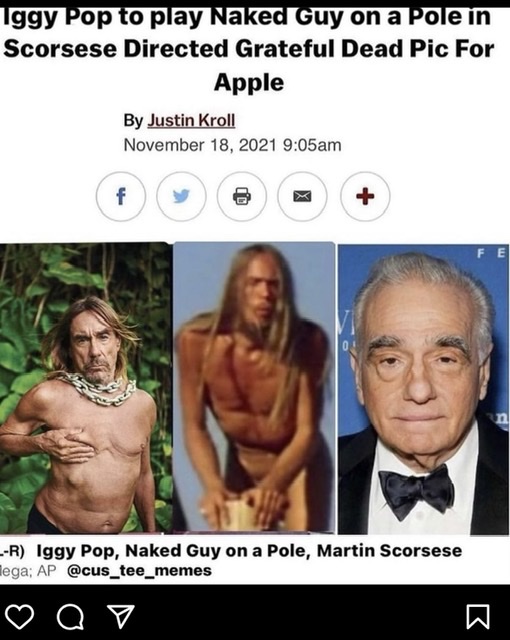Image resolution: width=510 pixels, height=640 pixels.
Task: Email the article with envelope icon
Action: click(302, 196)
